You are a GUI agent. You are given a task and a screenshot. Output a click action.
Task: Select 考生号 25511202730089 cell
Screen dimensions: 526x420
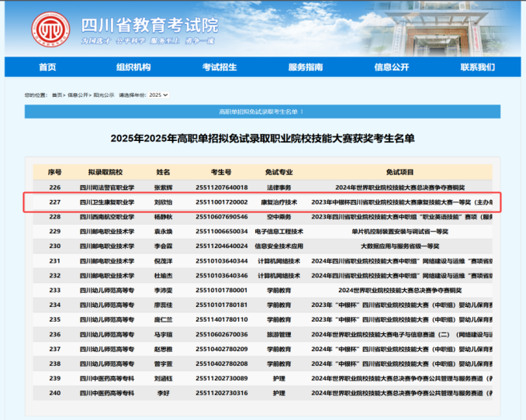point(221,378)
